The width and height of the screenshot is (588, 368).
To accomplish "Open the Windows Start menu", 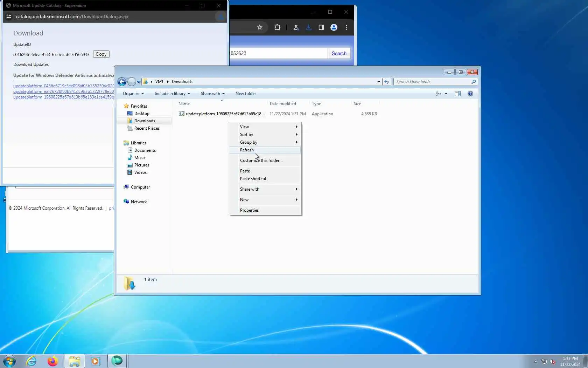I will click(9, 361).
